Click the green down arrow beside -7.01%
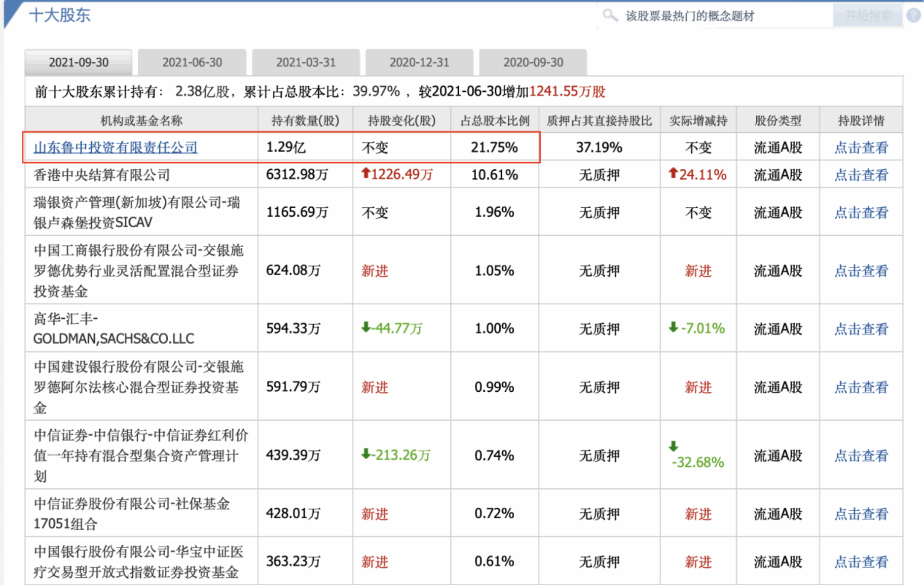 673,327
